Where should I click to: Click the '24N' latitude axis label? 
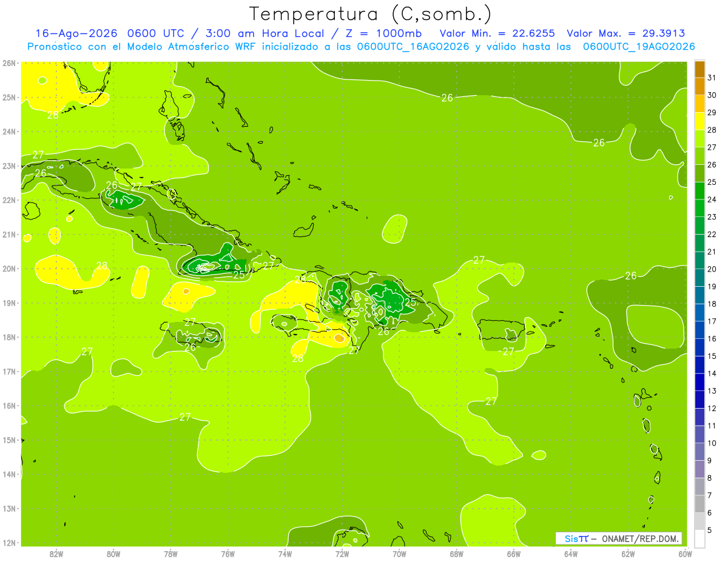click(x=8, y=132)
